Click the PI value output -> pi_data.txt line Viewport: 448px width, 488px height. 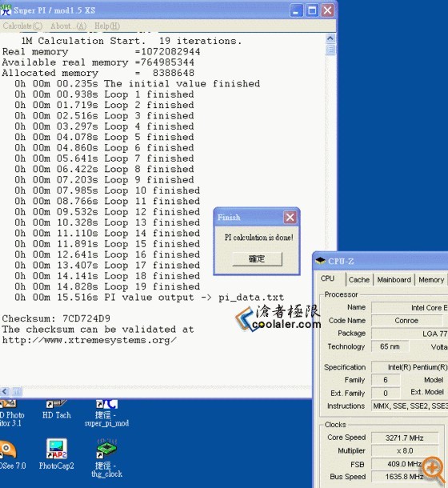[x=149, y=298]
